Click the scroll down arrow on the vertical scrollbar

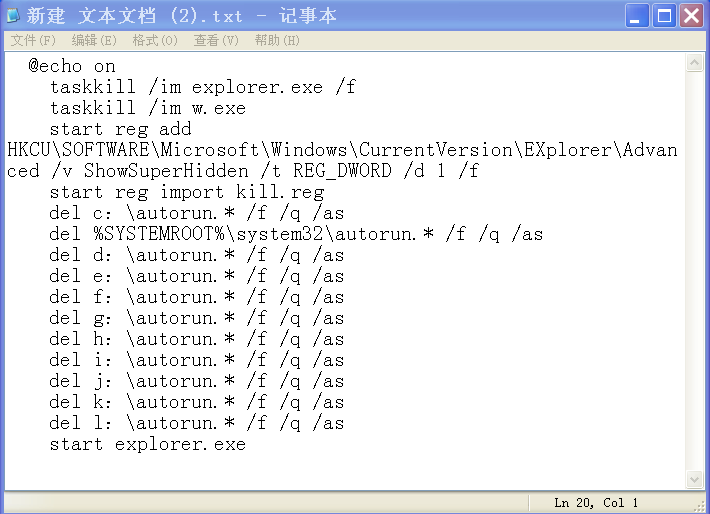[695, 480]
